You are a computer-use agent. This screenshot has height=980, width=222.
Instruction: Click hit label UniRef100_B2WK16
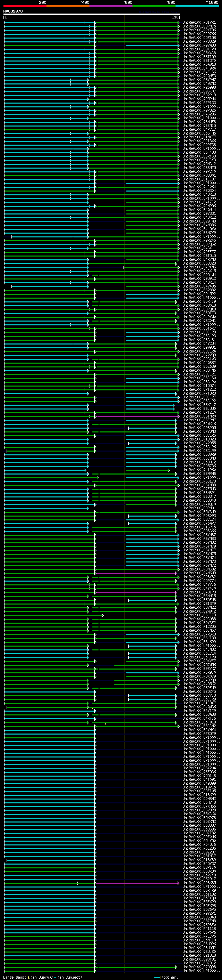pyautogui.click(x=199, y=424)
